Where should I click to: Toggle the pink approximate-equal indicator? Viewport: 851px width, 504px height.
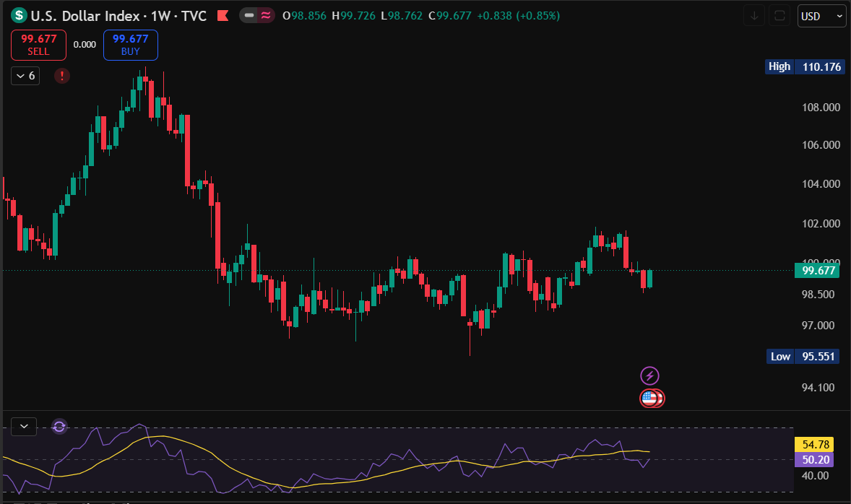[x=266, y=16]
